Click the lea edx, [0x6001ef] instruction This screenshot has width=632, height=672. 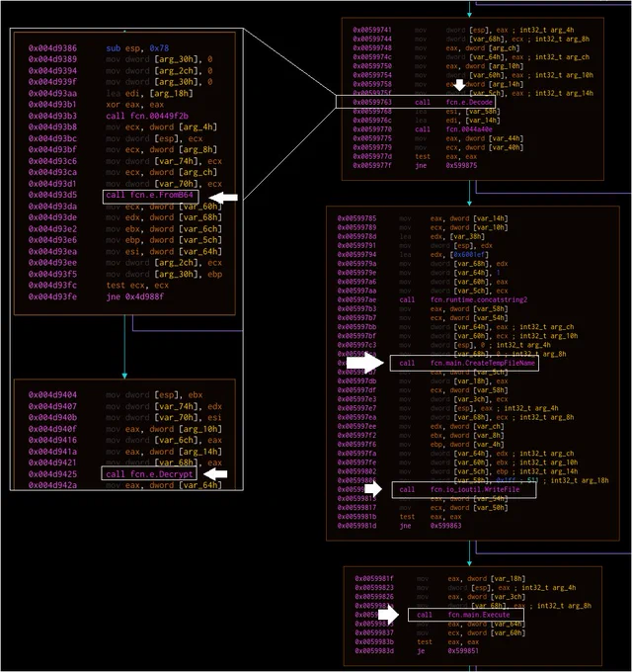(444, 255)
